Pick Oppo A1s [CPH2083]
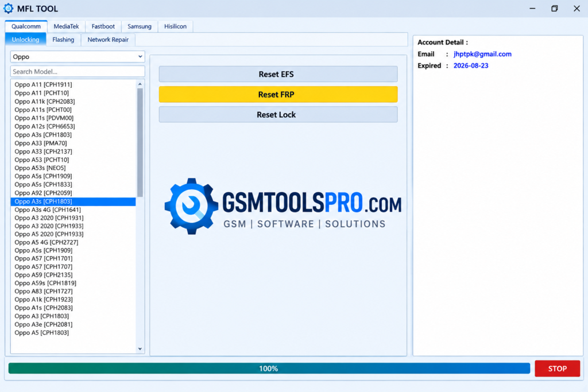This screenshot has height=392, width=588. tap(73, 308)
